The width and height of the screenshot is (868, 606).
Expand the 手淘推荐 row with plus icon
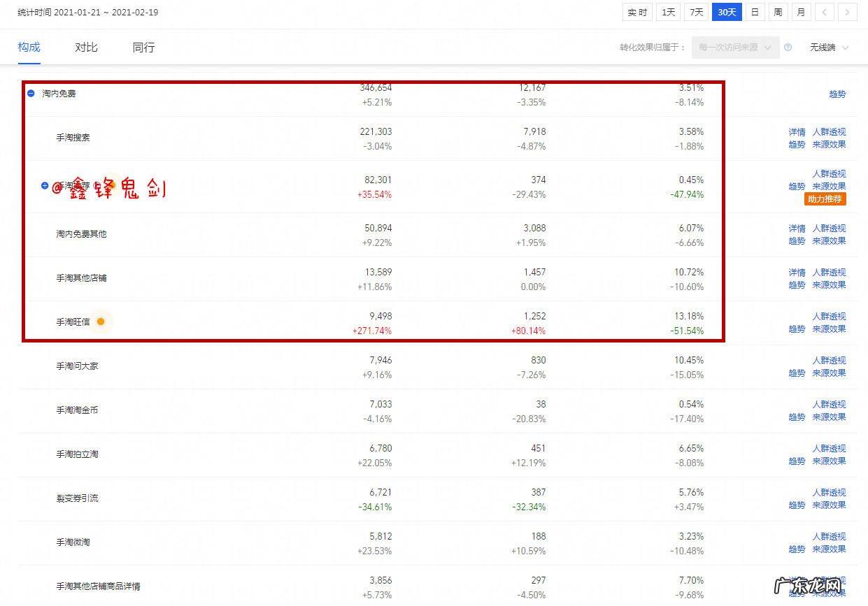coord(45,186)
